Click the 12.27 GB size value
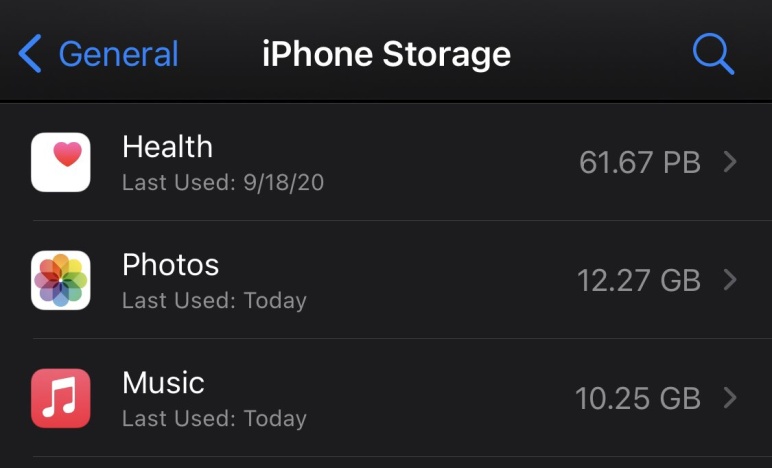This screenshot has width=772, height=468. click(639, 281)
